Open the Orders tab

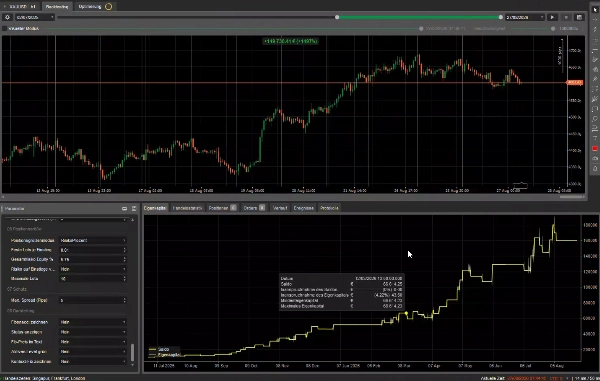[254, 208]
